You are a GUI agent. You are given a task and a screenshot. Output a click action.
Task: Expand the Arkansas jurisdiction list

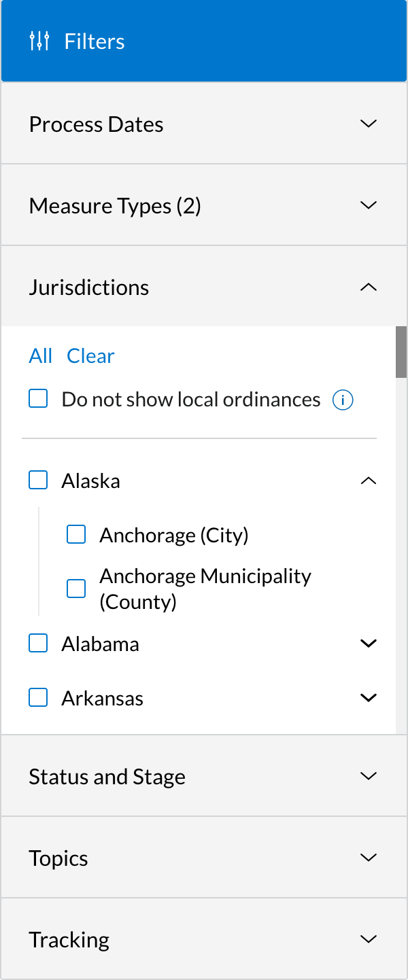click(368, 697)
